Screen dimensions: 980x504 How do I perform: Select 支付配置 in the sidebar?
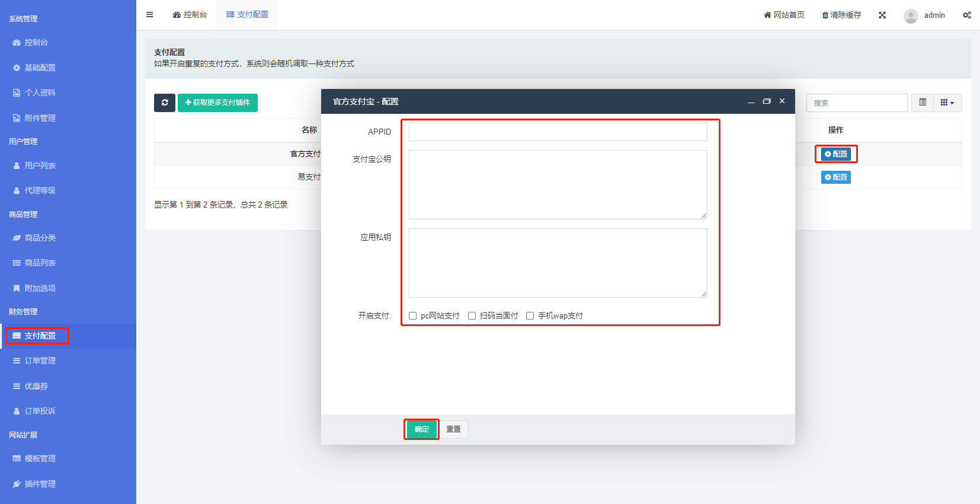[x=68, y=336]
